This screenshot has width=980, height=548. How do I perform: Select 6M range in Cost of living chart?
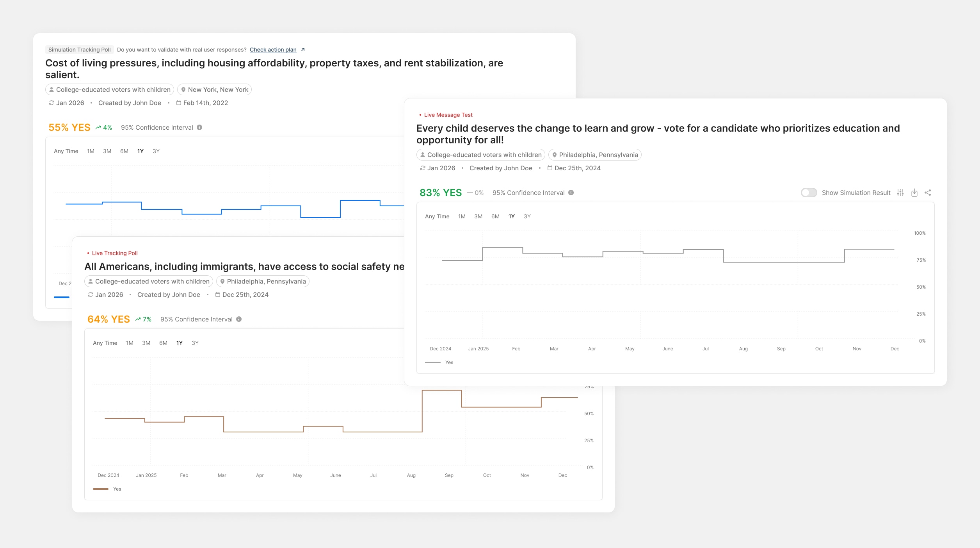(124, 151)
